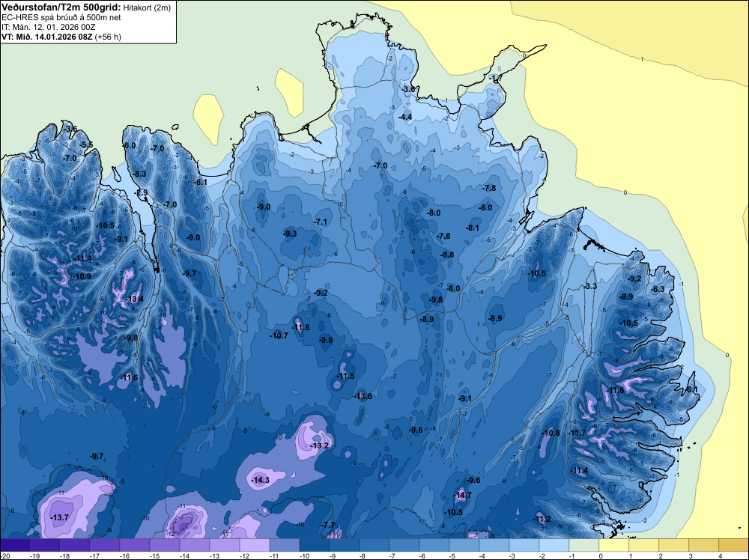Pick the legend swatch between -10 and -9
Screen dimensions: 749x560
click(315, 545)
